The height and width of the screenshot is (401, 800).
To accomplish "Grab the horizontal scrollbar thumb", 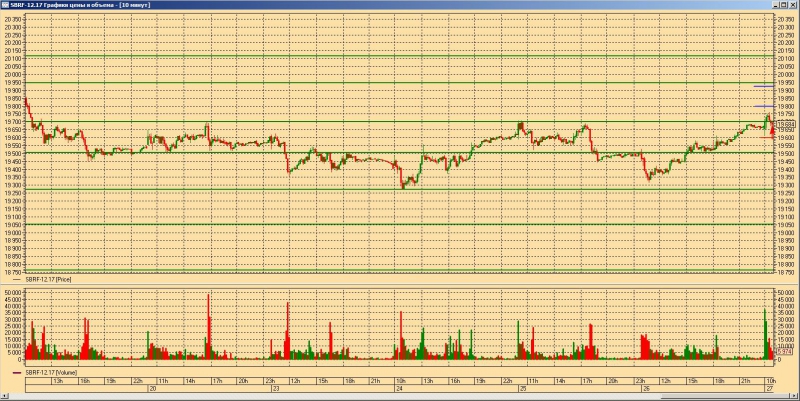I will coord(725,396).
